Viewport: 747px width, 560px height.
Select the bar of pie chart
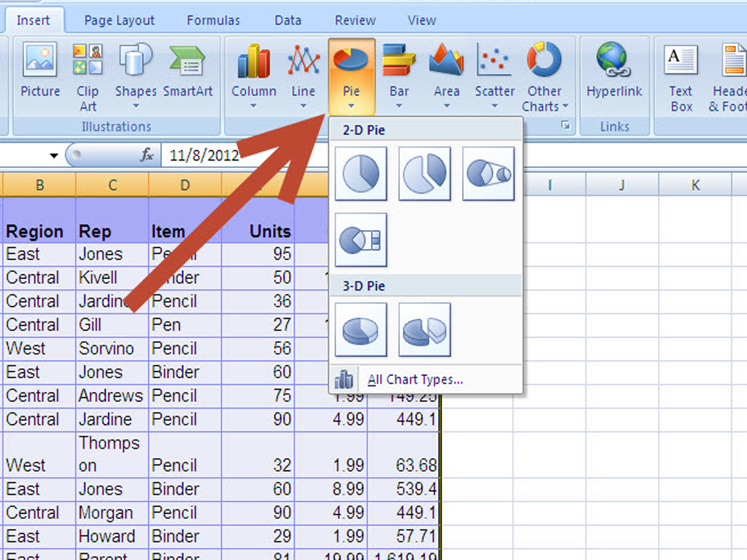tap(361, 240)
